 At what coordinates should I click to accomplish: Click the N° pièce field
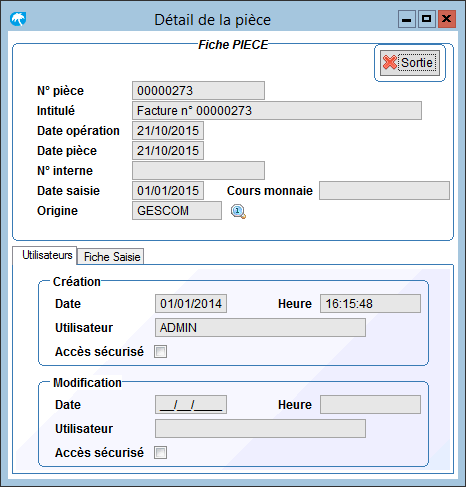pyautogui.click(x=198, y=90)
